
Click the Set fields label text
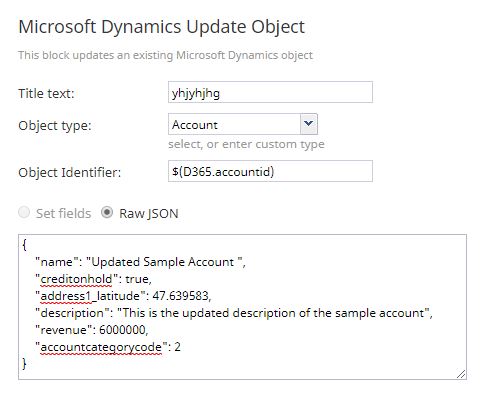pos(63,214)
